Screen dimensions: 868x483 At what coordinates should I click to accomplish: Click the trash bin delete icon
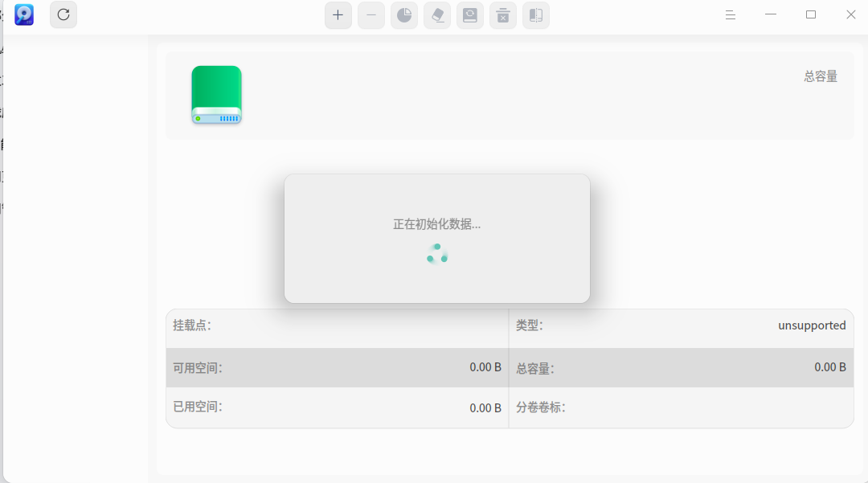pyautogui.click(x=502, y=15)
